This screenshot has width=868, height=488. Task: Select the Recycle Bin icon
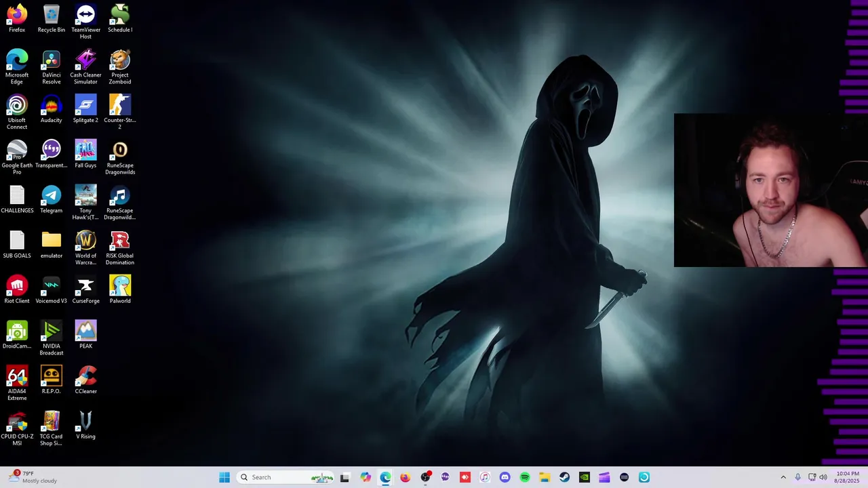click(x=52, y=18)
